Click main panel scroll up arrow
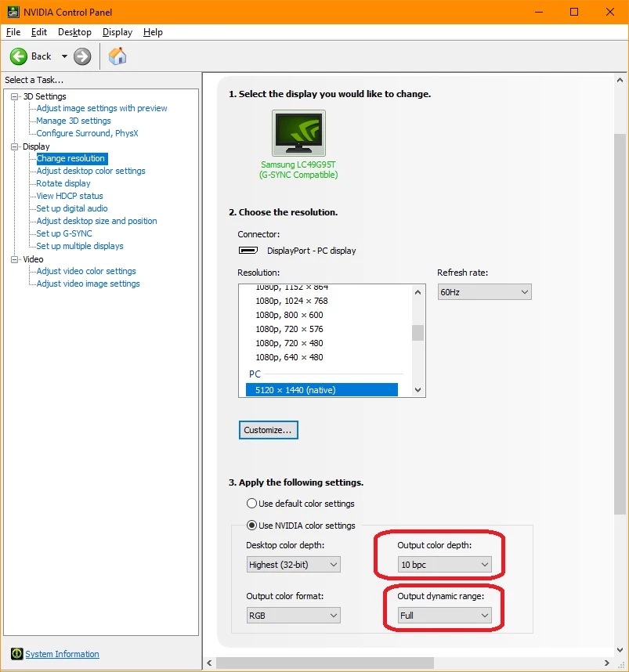 [x=620, y=80]
